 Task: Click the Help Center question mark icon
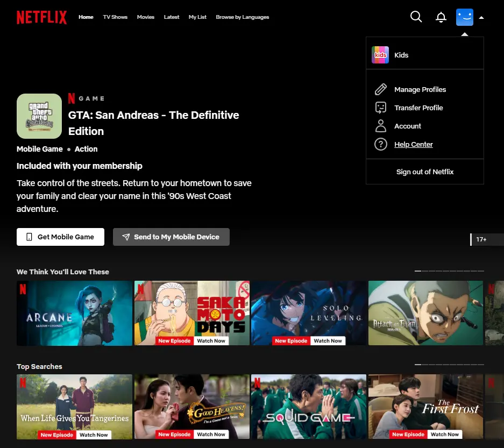point(381,144)
